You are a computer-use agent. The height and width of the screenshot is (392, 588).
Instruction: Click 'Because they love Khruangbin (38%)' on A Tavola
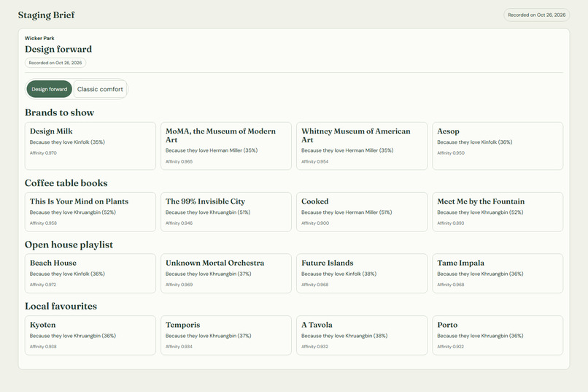pos(344,336)
